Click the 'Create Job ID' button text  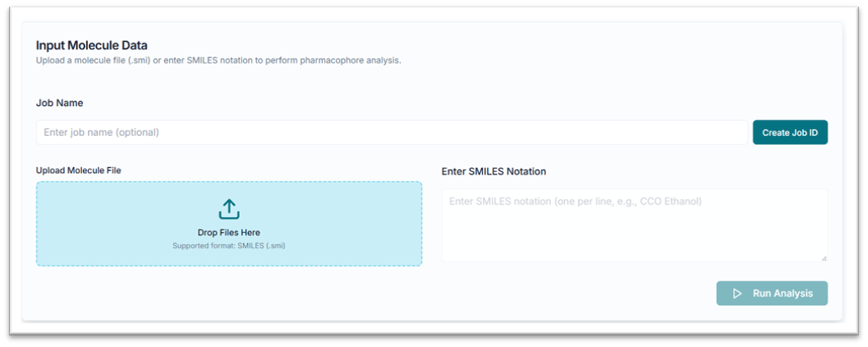(790, 132)
